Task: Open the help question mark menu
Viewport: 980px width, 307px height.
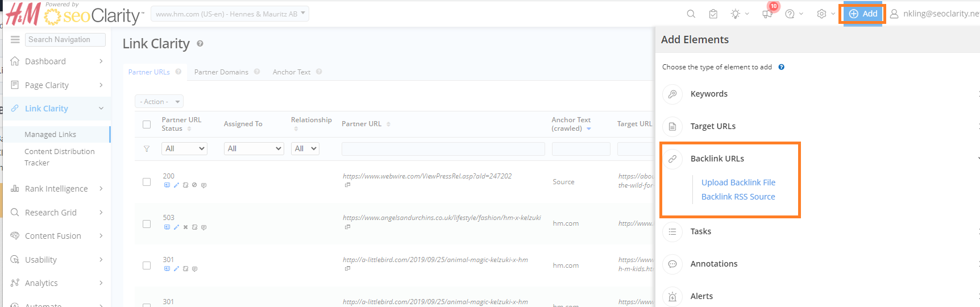Action: (x=790, y=14)
